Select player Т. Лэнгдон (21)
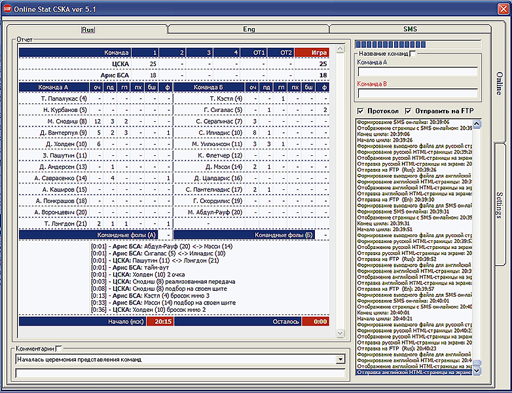The image size is (512, 393). [66, 224]
